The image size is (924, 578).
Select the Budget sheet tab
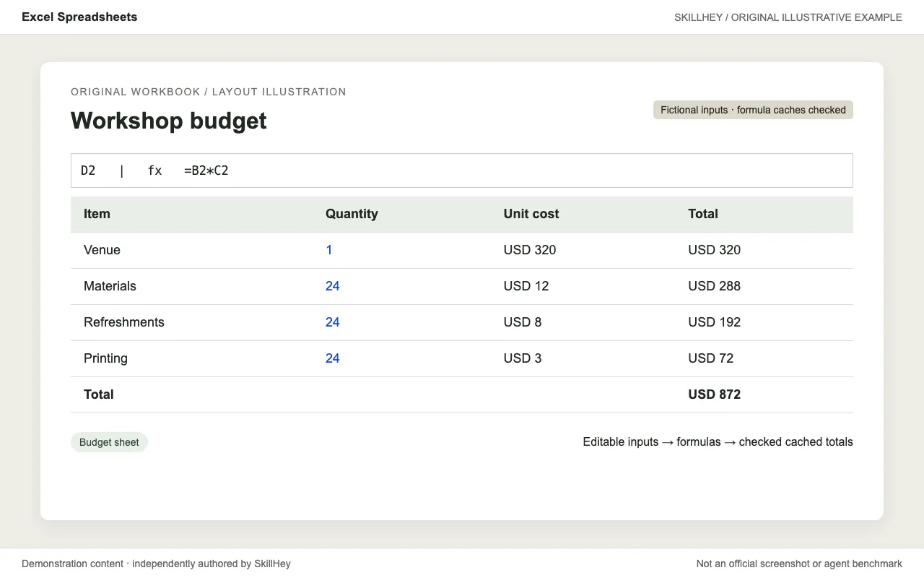tap(109, 442)
